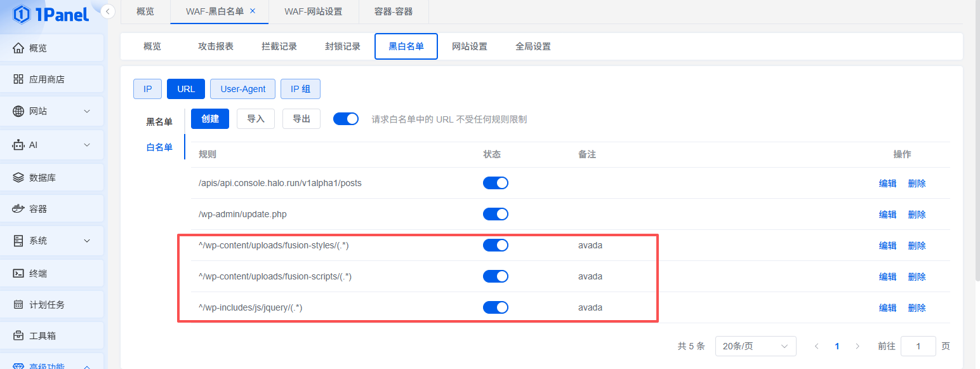The height and width of the screenshot is (369, 980).
Task: Open the 网站设置 sub-tab
Action: [470, 46]
